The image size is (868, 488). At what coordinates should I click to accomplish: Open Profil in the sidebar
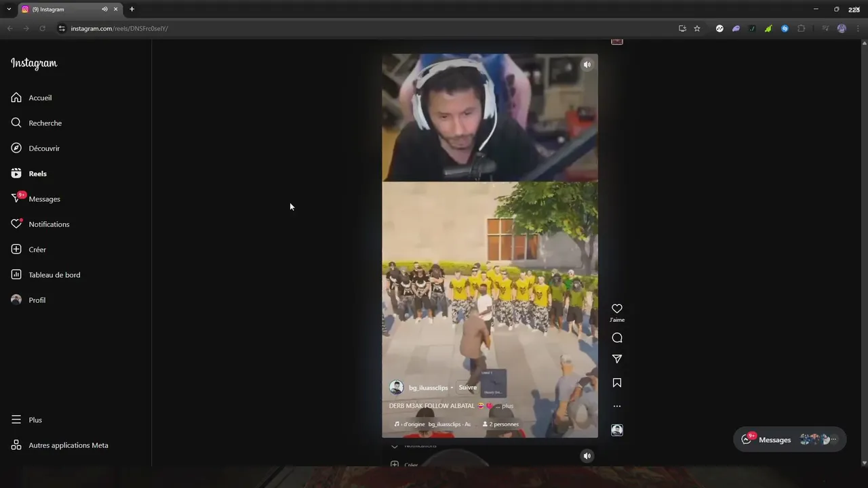[x=28, y=300]
